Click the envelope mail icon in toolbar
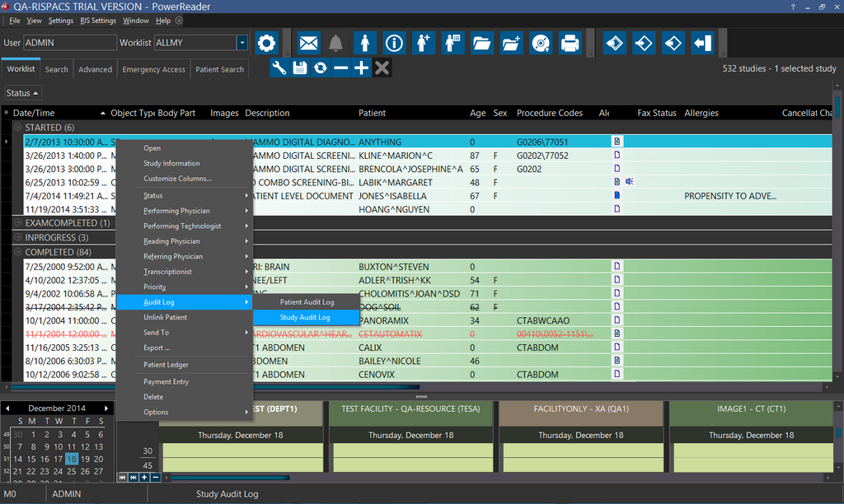 pyautogui.click(x=308, y=43)
